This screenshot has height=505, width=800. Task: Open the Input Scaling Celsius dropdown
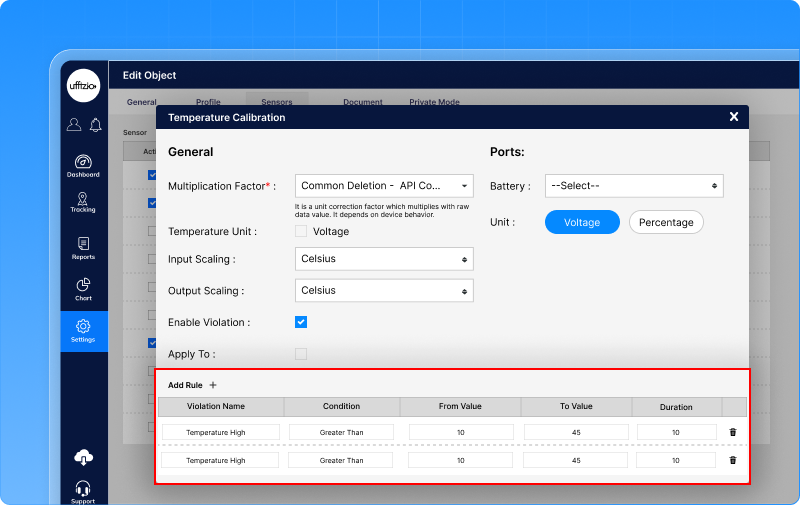(384, 259)
